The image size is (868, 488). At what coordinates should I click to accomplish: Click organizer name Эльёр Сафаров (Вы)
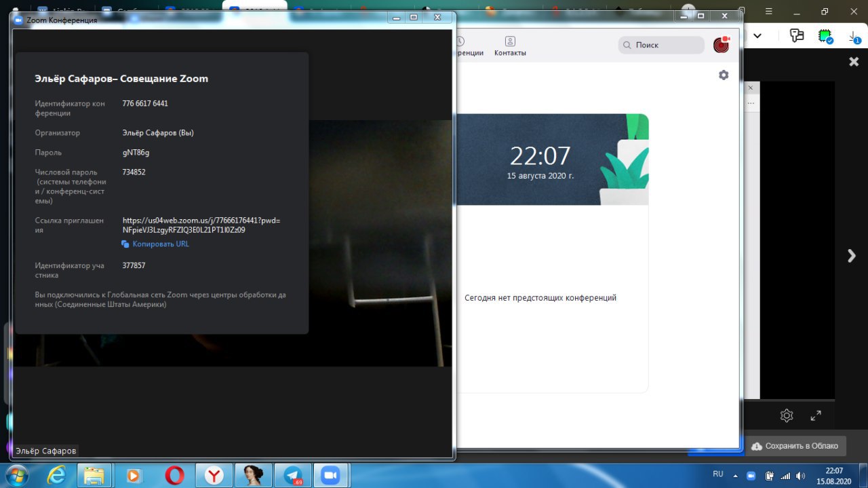pyautogui.click(x=158, y=133)
